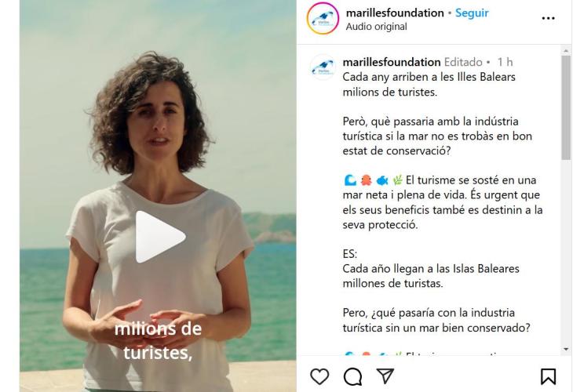Open more options three-dot menu
The height and width of the screenshot is (392, 573).
click(548, 18)
